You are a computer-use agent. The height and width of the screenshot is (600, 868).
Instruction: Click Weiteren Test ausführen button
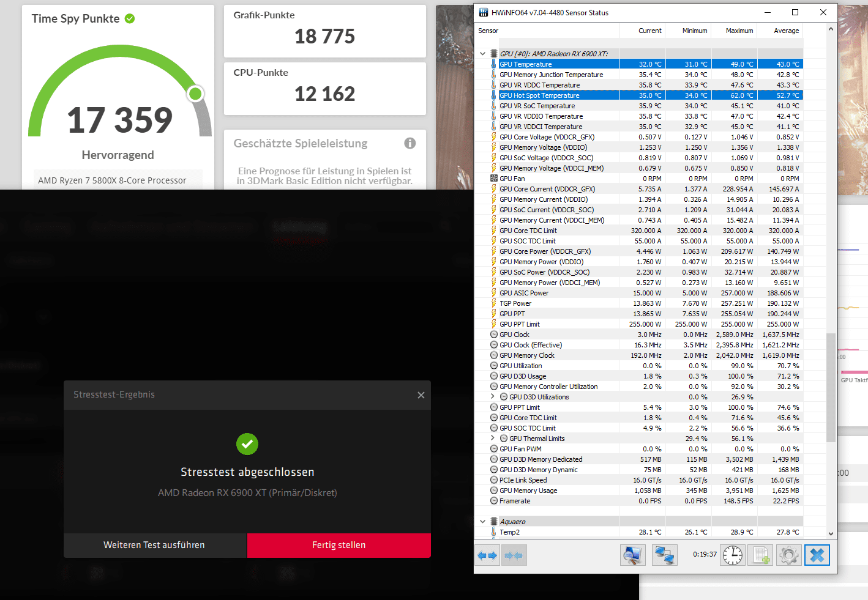[x=155, y=545]
